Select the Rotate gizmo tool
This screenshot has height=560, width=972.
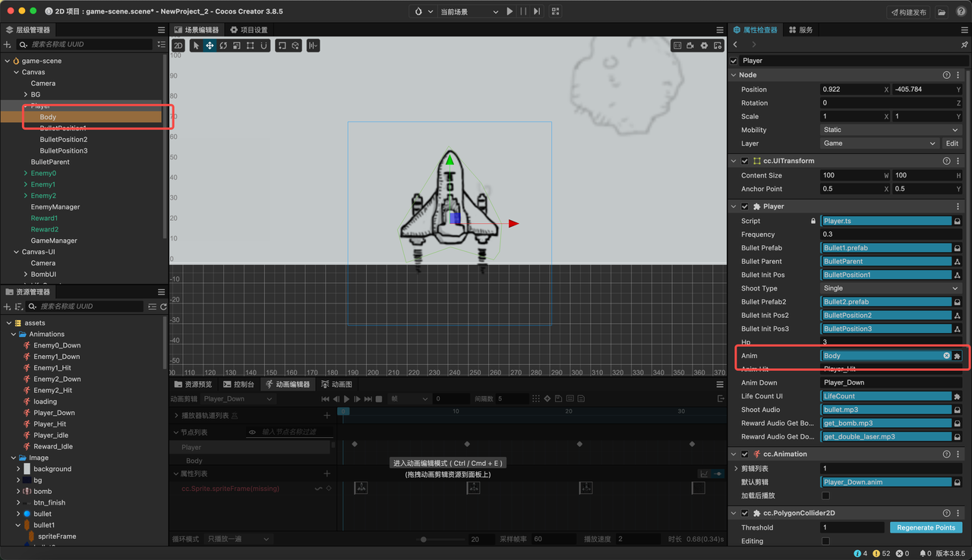tap(223, 46)
